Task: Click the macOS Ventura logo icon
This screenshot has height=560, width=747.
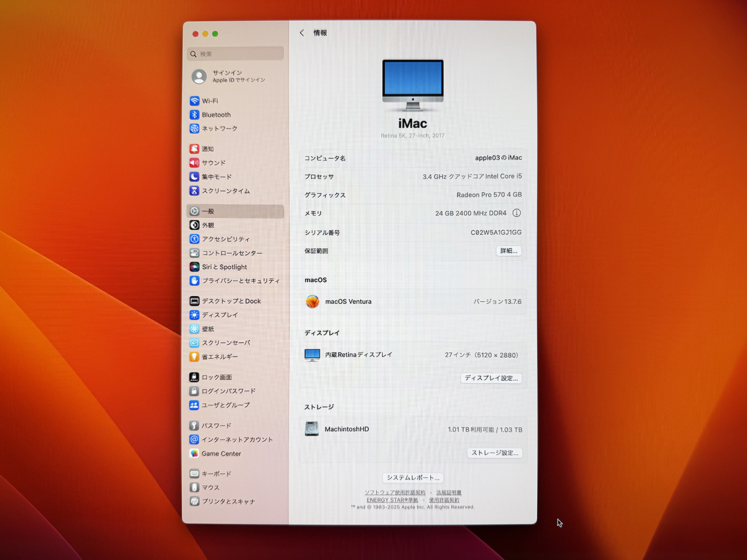Action: pos(312,301)
